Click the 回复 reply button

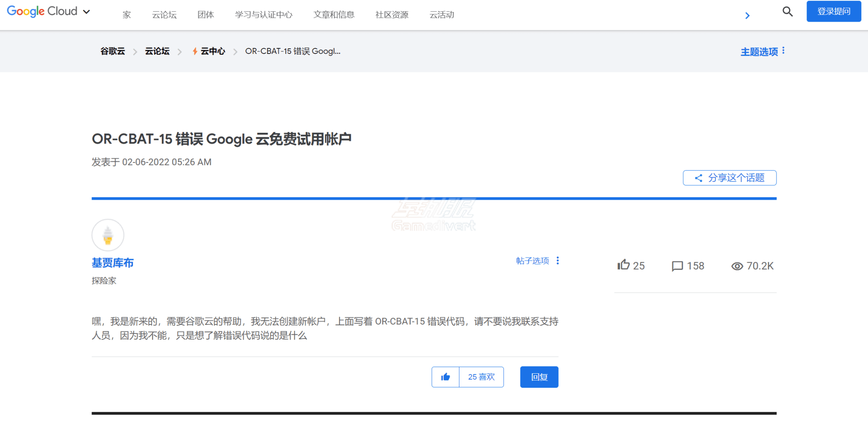[539, 377]
